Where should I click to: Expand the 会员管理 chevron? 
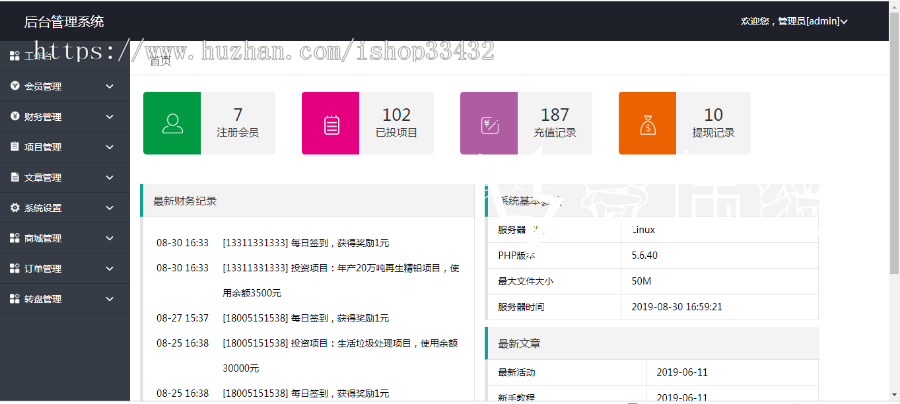(110, 87)
